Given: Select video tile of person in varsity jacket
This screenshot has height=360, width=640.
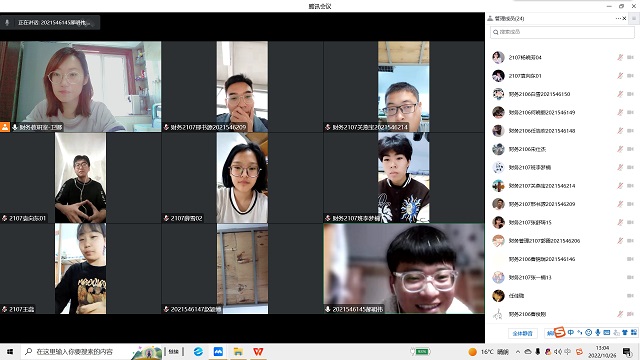Looking at the screenshot, I should click(x=404, y=178).
